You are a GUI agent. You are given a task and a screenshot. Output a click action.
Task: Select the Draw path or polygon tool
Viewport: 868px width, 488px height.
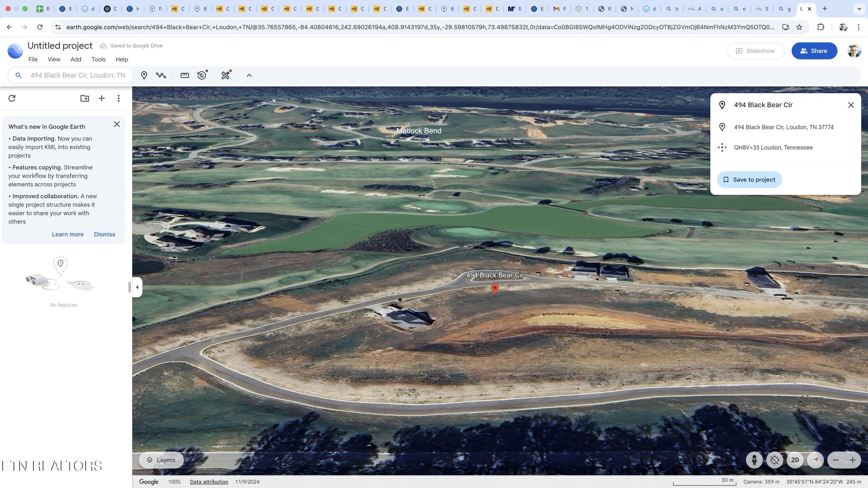click(161, 75)
